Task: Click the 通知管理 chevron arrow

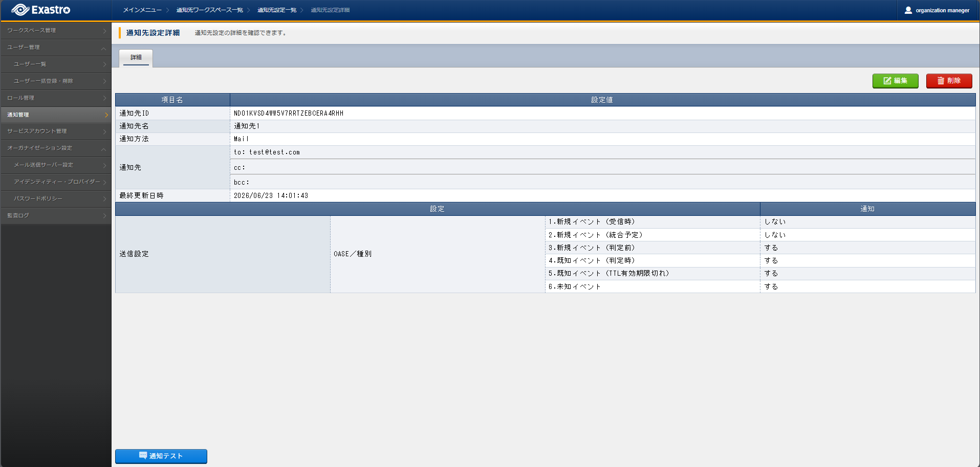Action: 106,115
